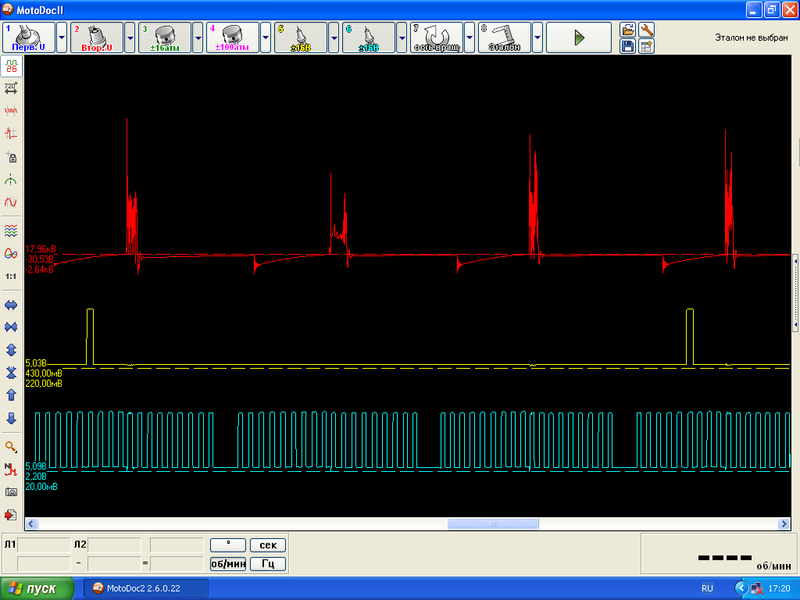Click the MotoDoc2 2.6.0.22 taskbar button
The height and width of the screenshot is (600, 800).
tap(146, 588)
